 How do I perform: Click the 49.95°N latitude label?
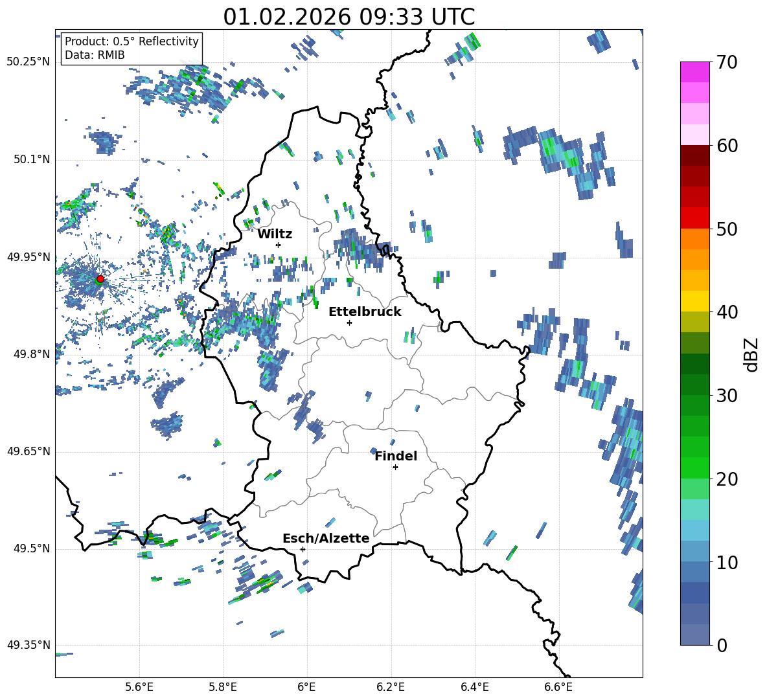click(29, 257)
